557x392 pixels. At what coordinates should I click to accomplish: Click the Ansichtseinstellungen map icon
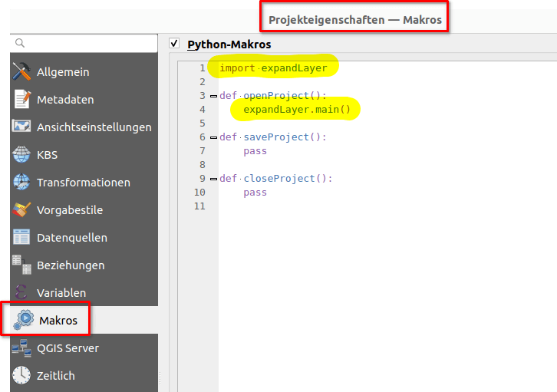(21, 127)
